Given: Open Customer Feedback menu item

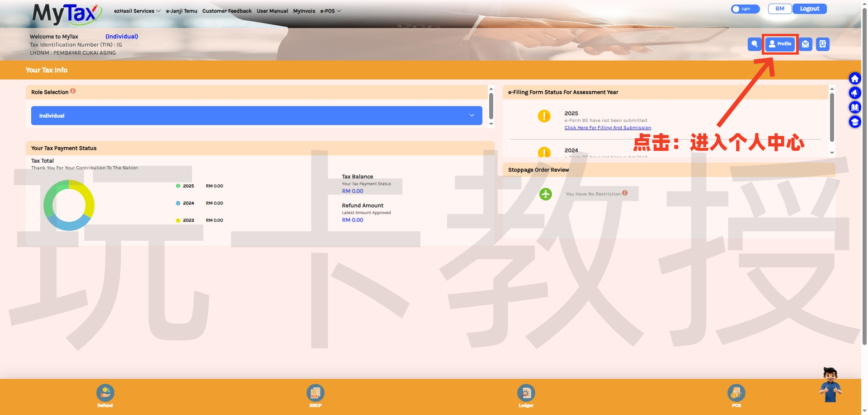Looking at the screenshot, I should pos(227,11).
